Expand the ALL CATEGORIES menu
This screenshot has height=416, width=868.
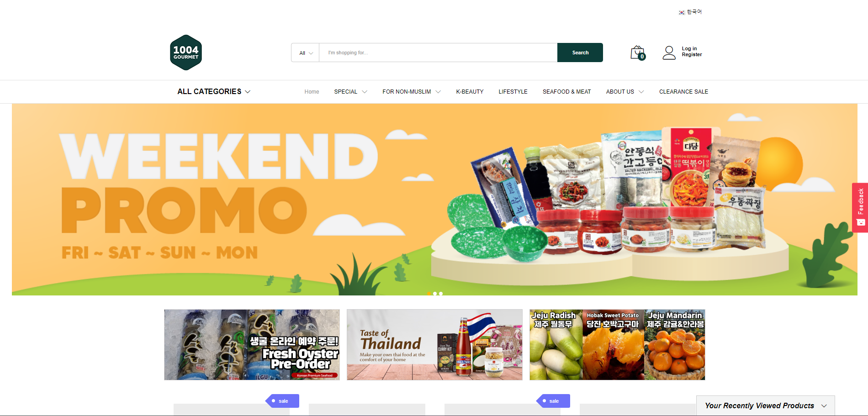[x=214, y=92]
